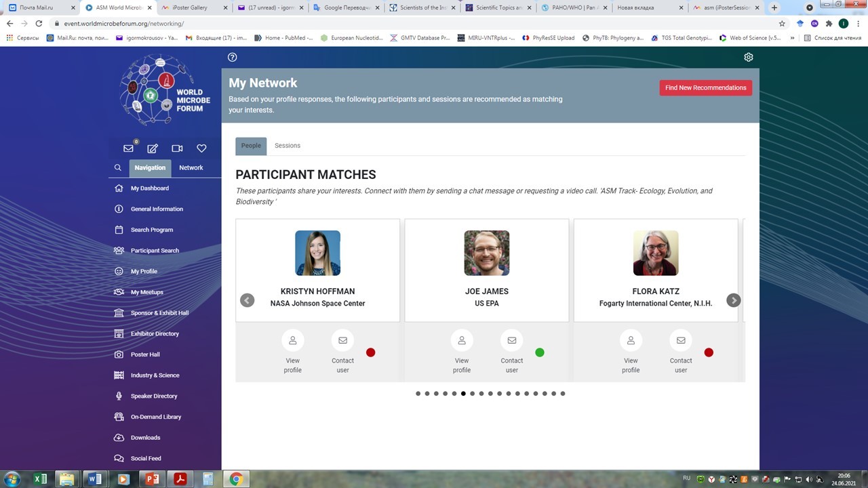Open the video camera icon in sidebar
This screenshot has height=488, width=868.
click(x=177, y=148)
